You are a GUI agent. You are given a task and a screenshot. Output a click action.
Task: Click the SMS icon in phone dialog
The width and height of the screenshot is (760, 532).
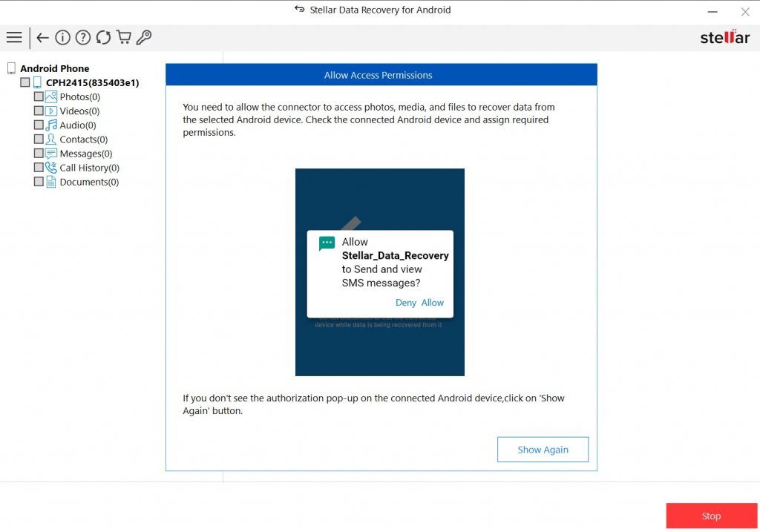tap(327, 243)
